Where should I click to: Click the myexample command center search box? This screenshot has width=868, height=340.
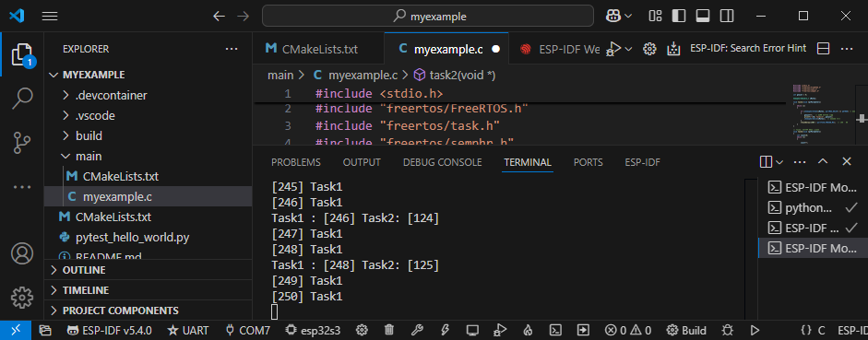(x=427, y=16)
